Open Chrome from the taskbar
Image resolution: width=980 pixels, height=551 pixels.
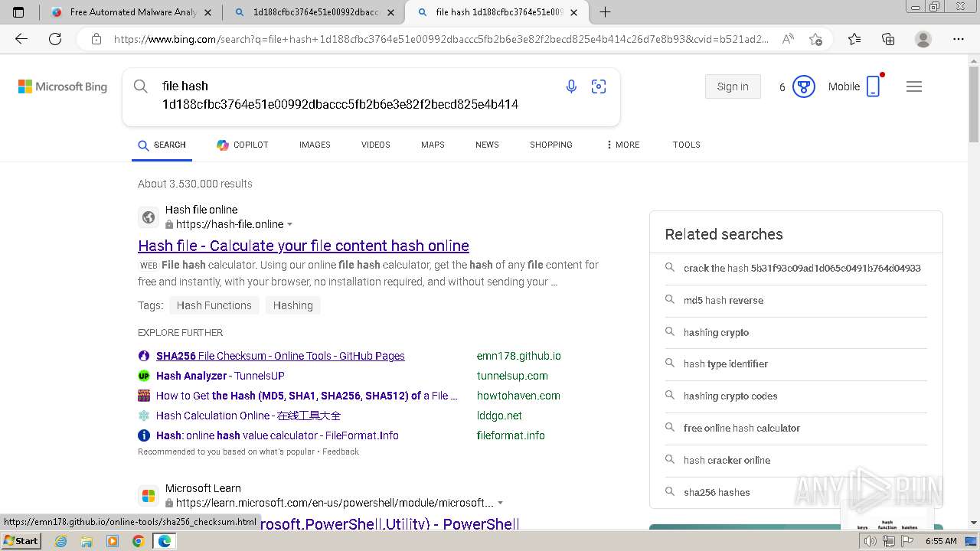point(138,541)
